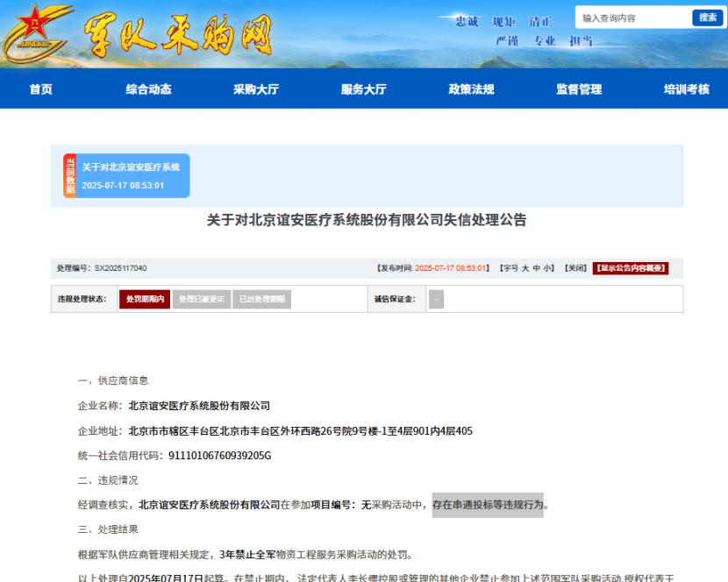The width and height of the screenshot is (728, 582).
Task: Open 监督管理 navigation item
Action: (x=579, y=89)
